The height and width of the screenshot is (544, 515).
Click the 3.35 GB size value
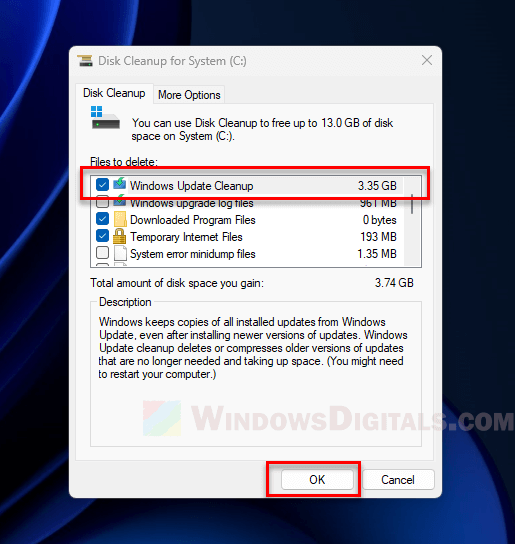[377, 186]
